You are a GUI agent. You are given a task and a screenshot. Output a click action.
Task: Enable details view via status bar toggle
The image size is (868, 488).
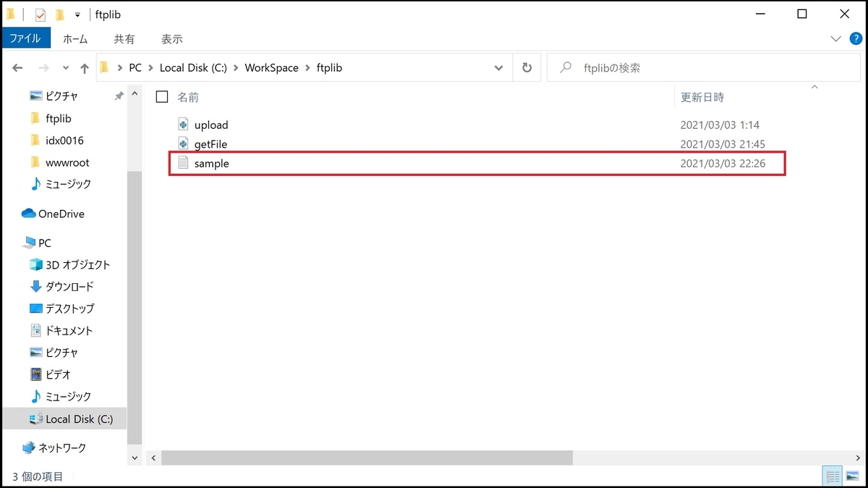point(832,476)
